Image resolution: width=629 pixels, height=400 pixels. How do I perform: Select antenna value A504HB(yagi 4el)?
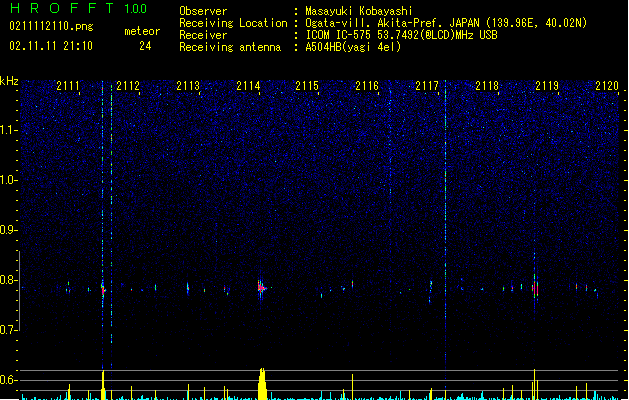353,47
